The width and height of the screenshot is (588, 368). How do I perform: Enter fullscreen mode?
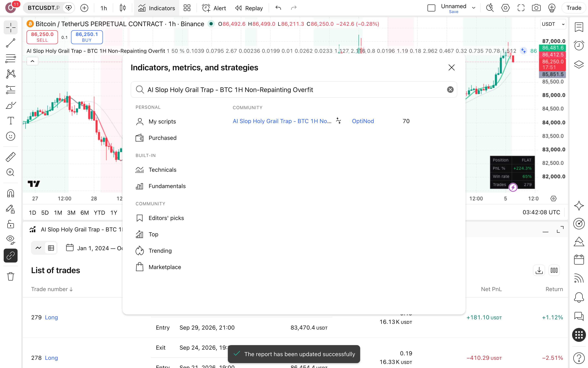(x=521, y=8)
